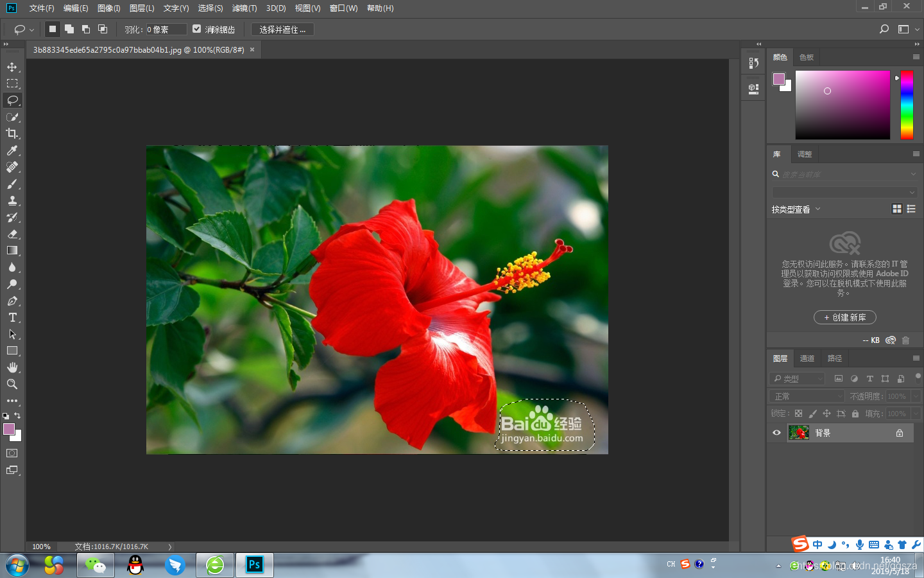
Task: Select the Gradient tool
Action: [12, 250]
